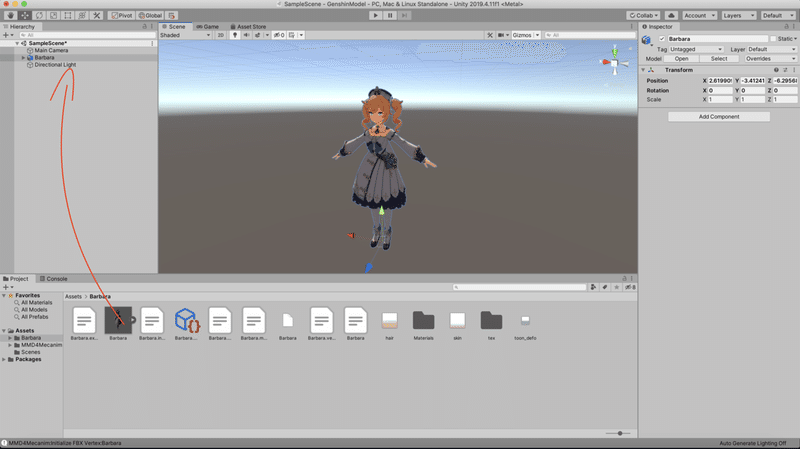Select the Move tool
This screenshot has height=449, width=800.
pyautogui.click(x=25, y=15)
